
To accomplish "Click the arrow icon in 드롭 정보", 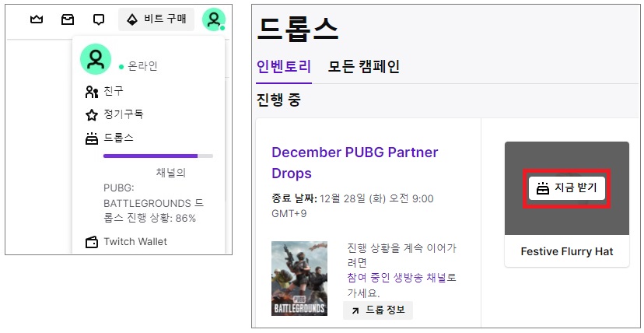I will (x=355, y=311).
